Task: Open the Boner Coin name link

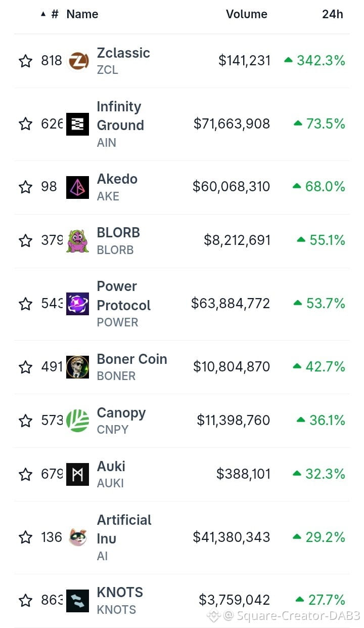Action: click(132, 359)
